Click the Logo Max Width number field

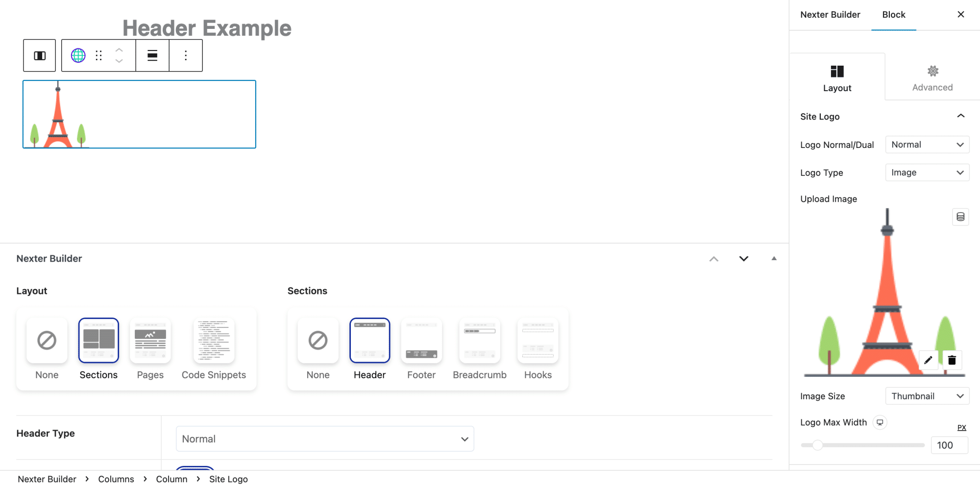pyautogui.click(x=949, y=445)
